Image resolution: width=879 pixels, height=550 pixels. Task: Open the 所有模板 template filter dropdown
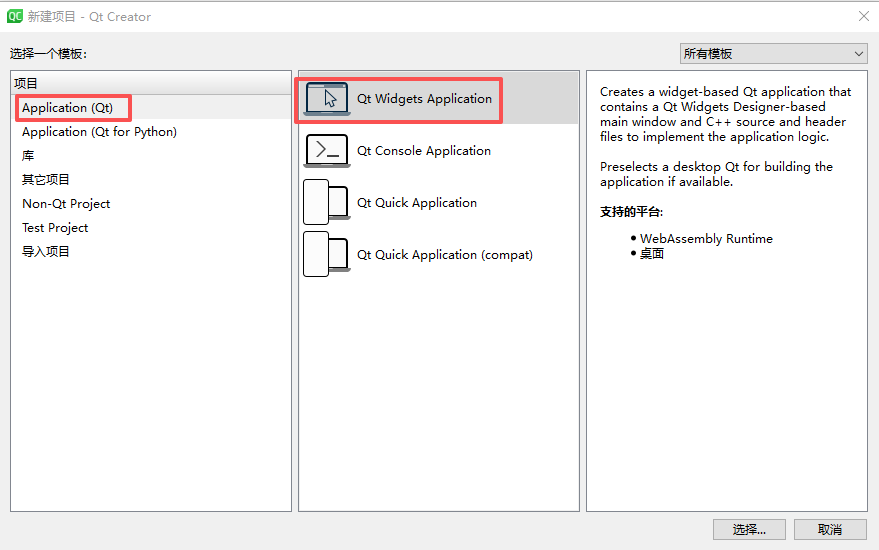(774, 54)
